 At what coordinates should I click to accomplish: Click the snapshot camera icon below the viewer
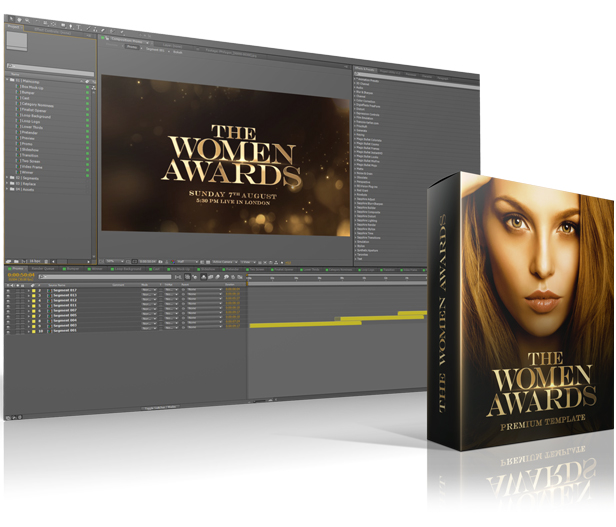click(x=160, y=261)
